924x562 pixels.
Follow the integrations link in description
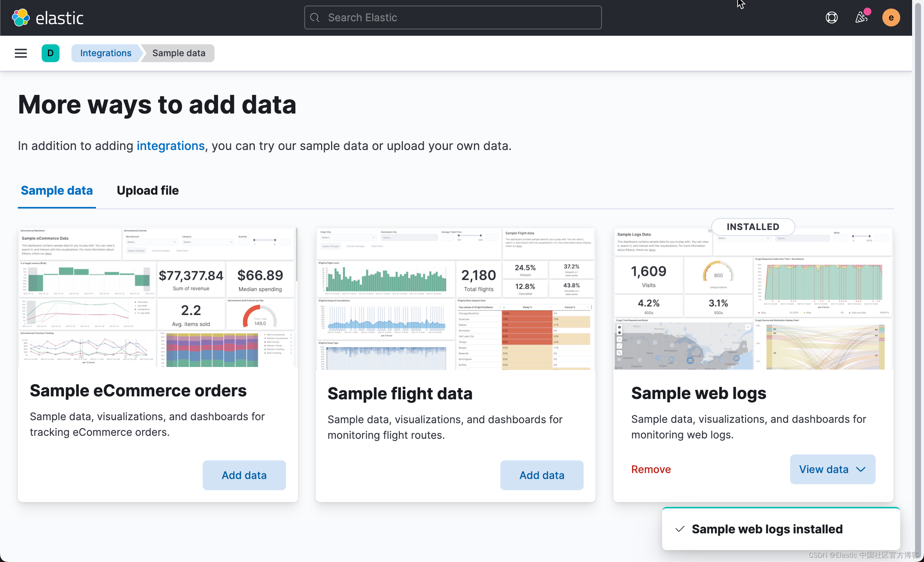click(171, 146)
